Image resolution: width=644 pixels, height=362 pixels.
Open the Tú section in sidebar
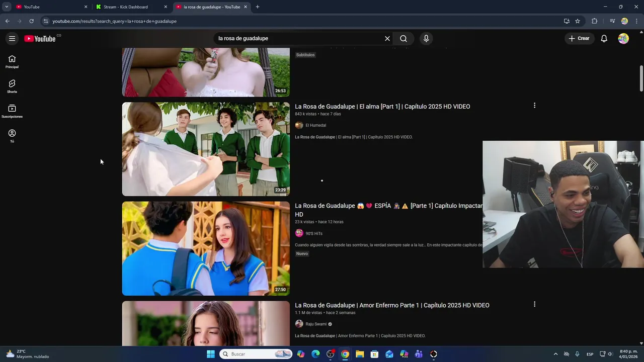click(x=12, y=136)
